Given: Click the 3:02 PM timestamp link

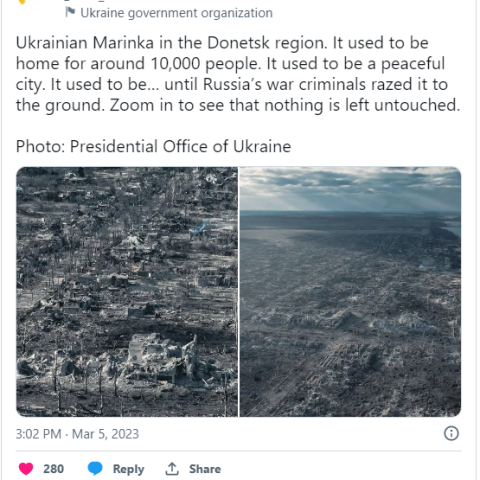Looking at the screenshot, I should [38, 434].
